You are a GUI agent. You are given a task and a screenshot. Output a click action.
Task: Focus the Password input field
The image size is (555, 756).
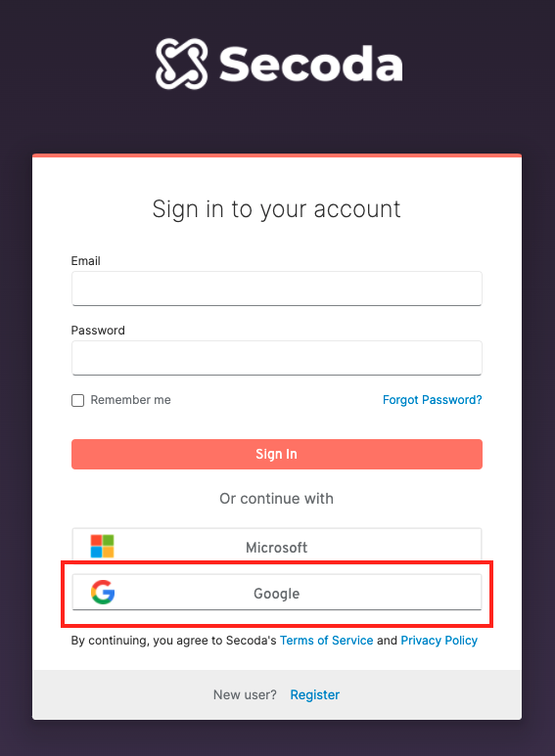(x=277, y=358)
